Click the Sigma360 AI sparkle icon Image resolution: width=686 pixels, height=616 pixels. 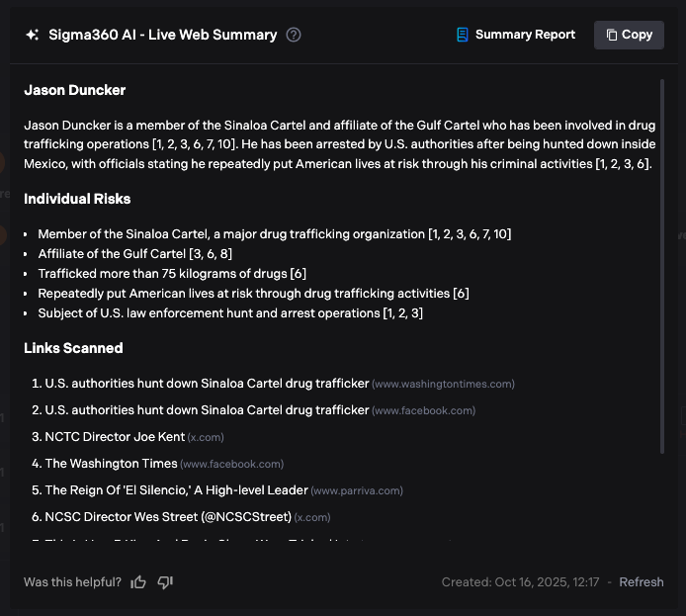coord(33,35)
